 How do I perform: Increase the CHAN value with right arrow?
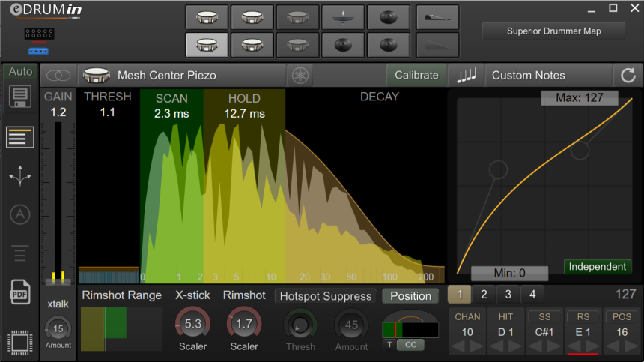[476, 347]
